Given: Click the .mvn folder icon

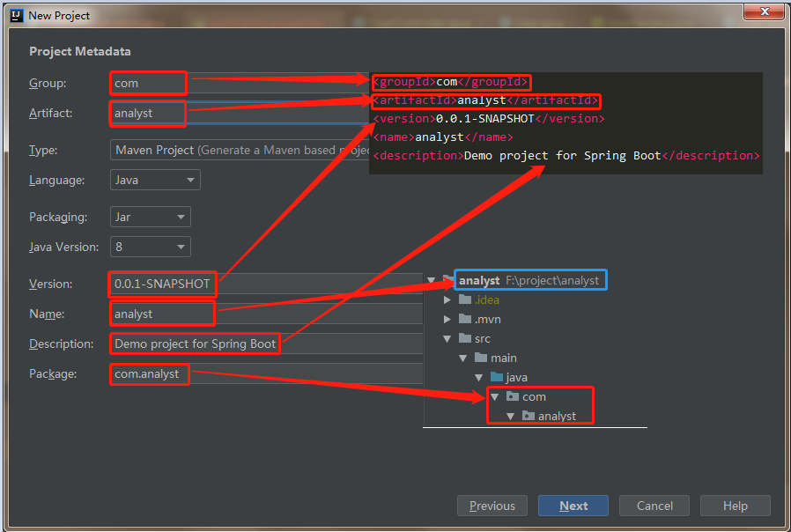Looking at the screenshot, I should coord(465,319).
